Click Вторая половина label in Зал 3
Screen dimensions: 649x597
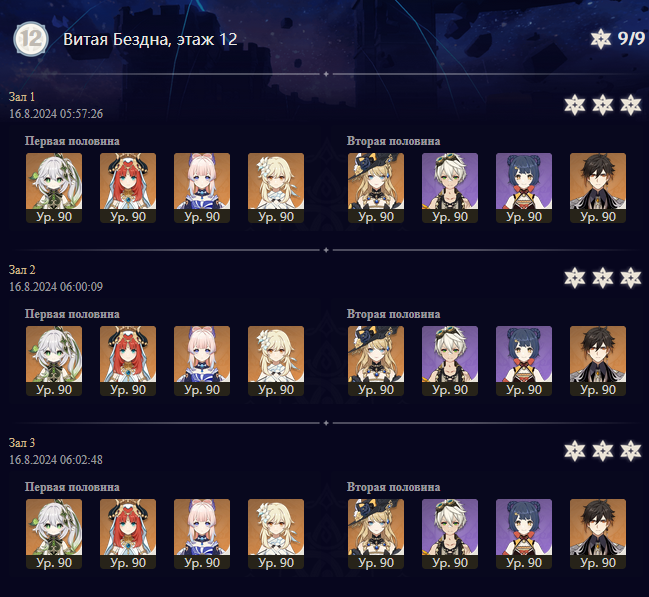pyautogui.click(x=393, y=487)
